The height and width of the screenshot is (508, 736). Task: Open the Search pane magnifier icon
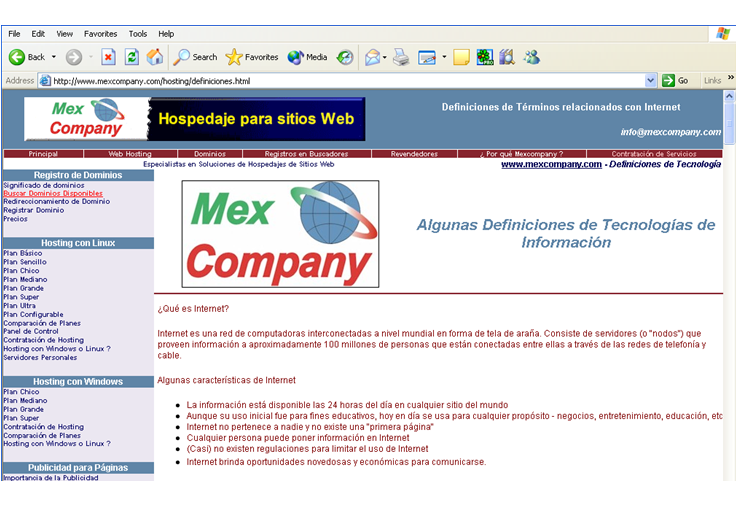click(x=182, y=57)
